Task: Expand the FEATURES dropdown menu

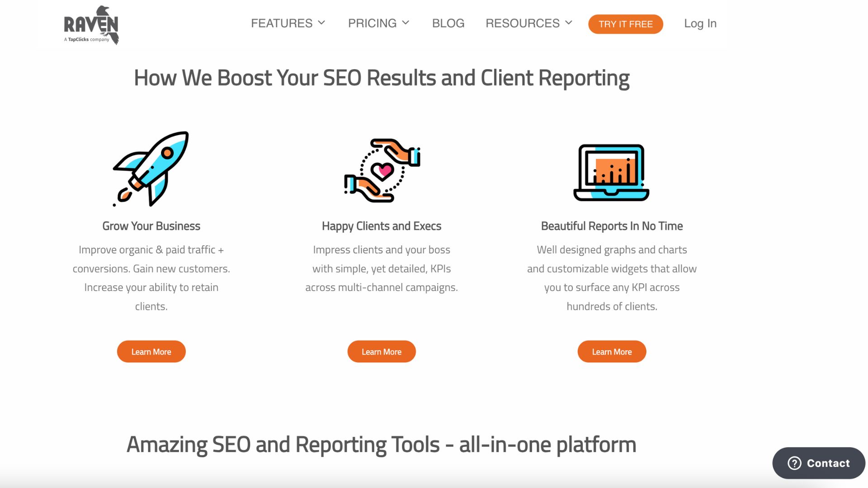Action: [288, 23]
